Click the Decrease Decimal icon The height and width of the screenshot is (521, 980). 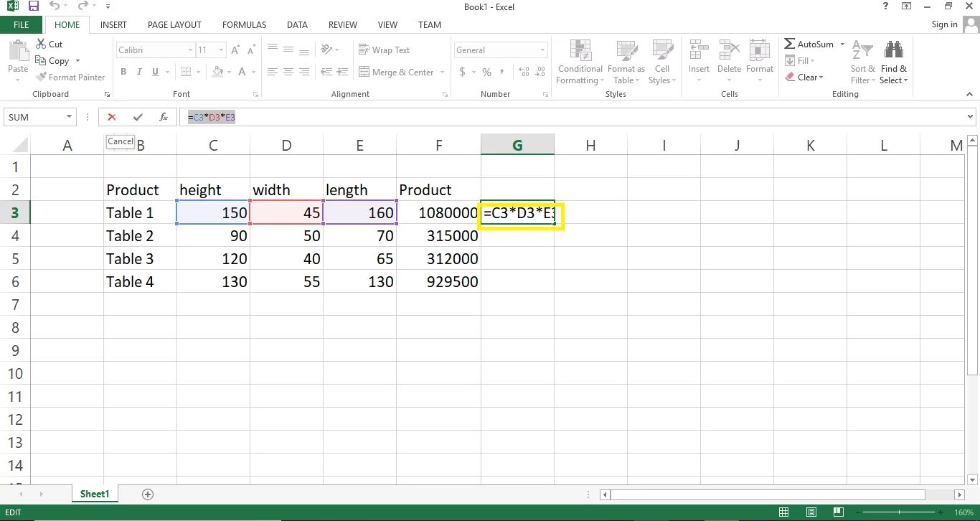pos(540,72)
